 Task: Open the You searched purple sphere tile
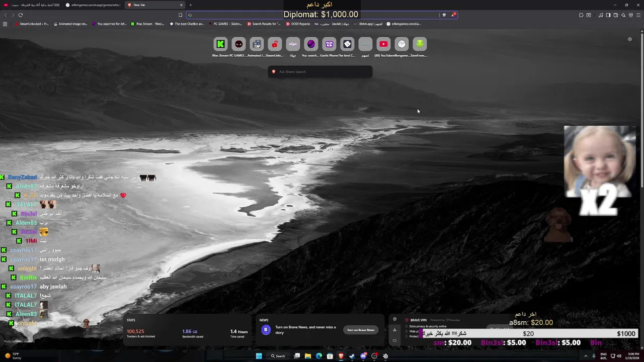tap(311, 44)
